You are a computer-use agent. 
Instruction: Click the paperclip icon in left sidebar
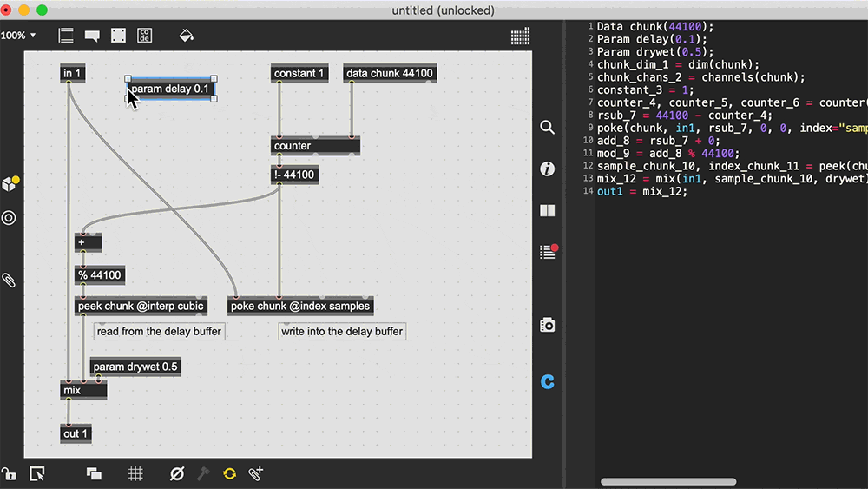tap(9, 280)
